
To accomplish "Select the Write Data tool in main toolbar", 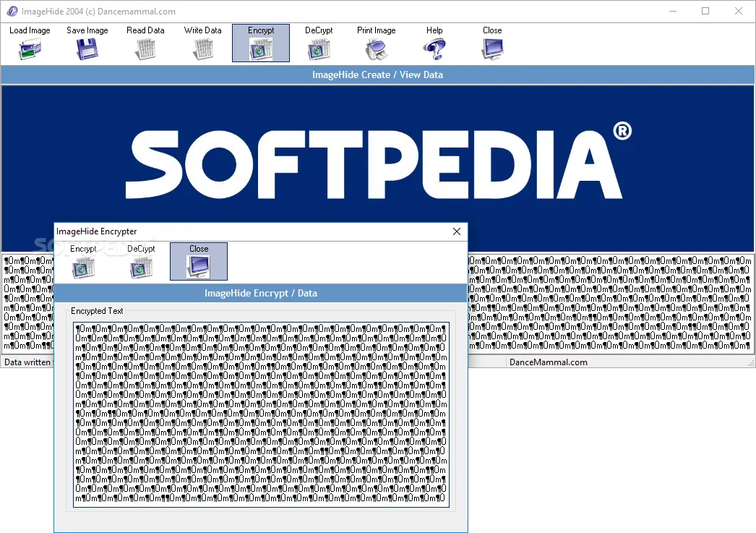I will [x=203, y=43].
